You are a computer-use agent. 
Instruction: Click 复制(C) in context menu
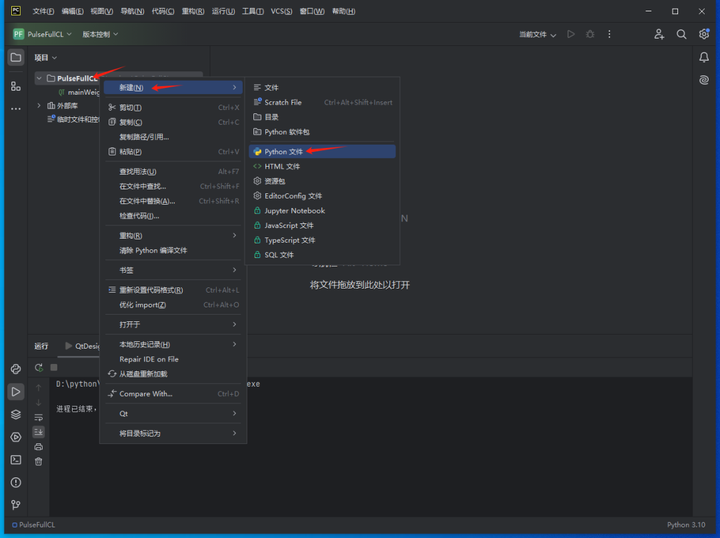click(173, 122)
